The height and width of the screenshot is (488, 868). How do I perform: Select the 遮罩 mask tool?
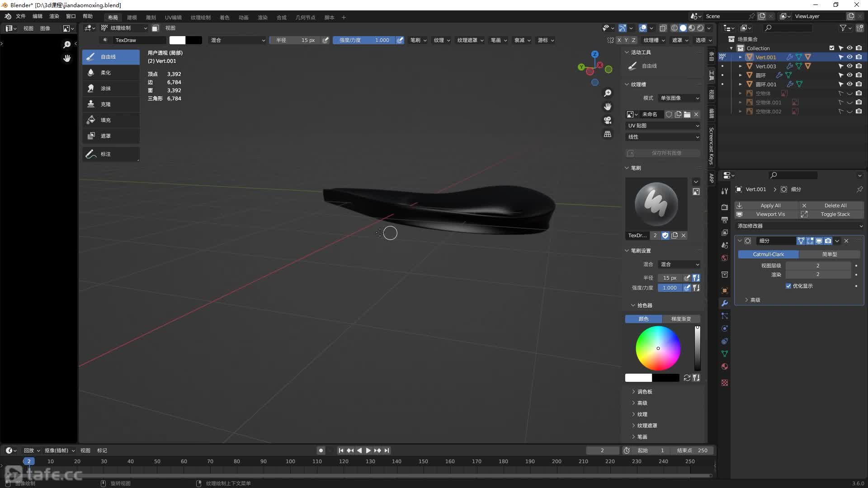(x=111, y=136)
